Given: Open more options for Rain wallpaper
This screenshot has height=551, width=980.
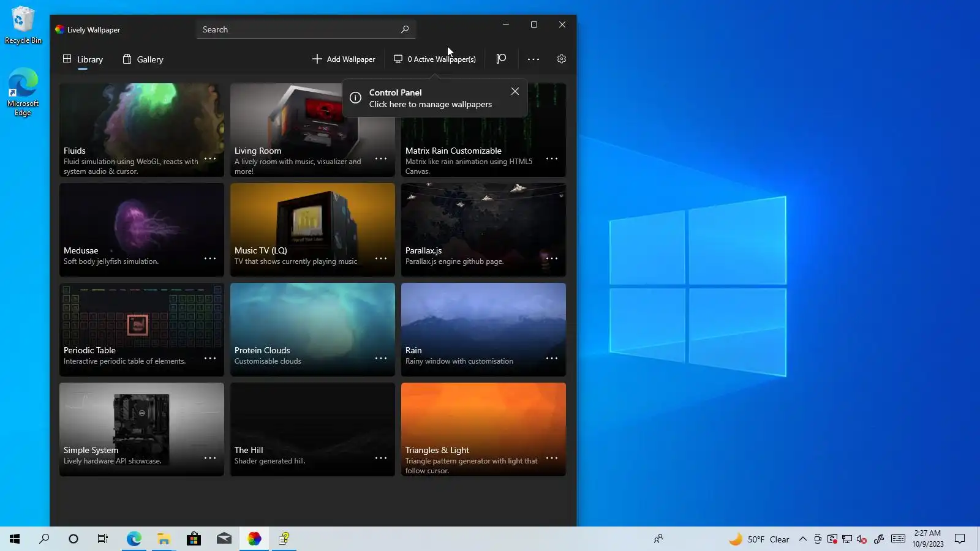Looking at the screenshot, I should [x=552, y=358].
